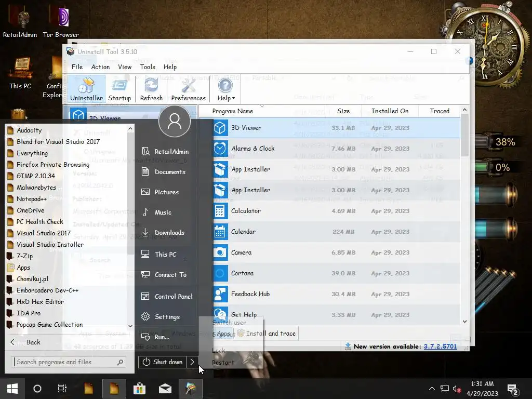Click the Windows Start button

[12, 389]
